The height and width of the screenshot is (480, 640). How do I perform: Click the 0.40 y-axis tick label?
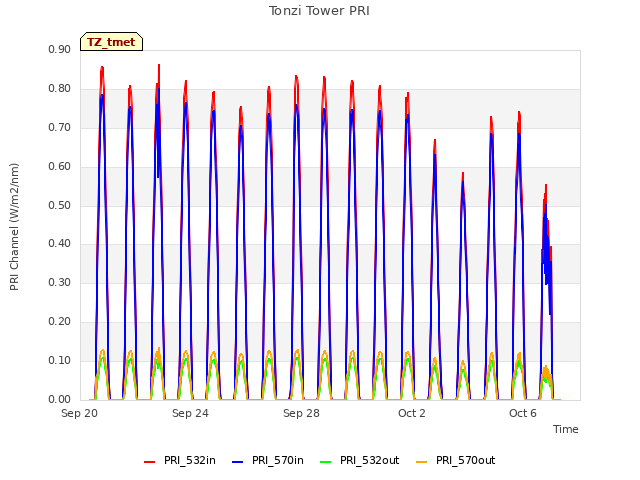tap(60, 244)
